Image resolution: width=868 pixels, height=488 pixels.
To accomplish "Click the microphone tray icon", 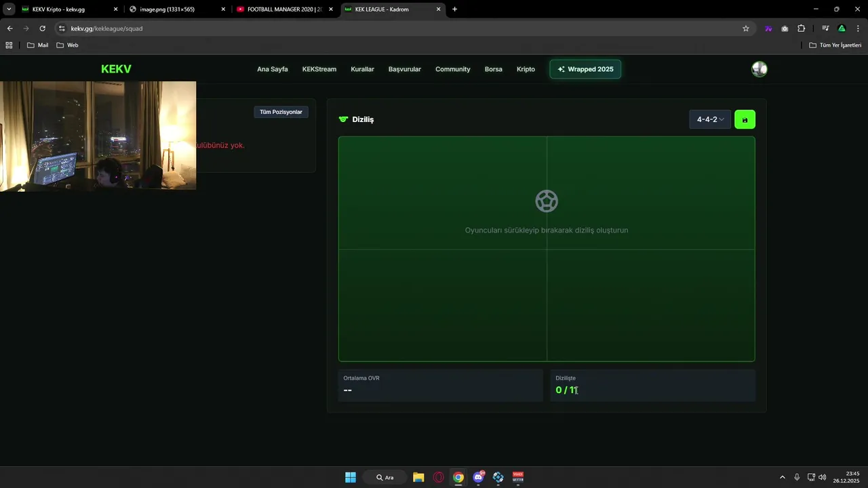I will click(797, 477).
